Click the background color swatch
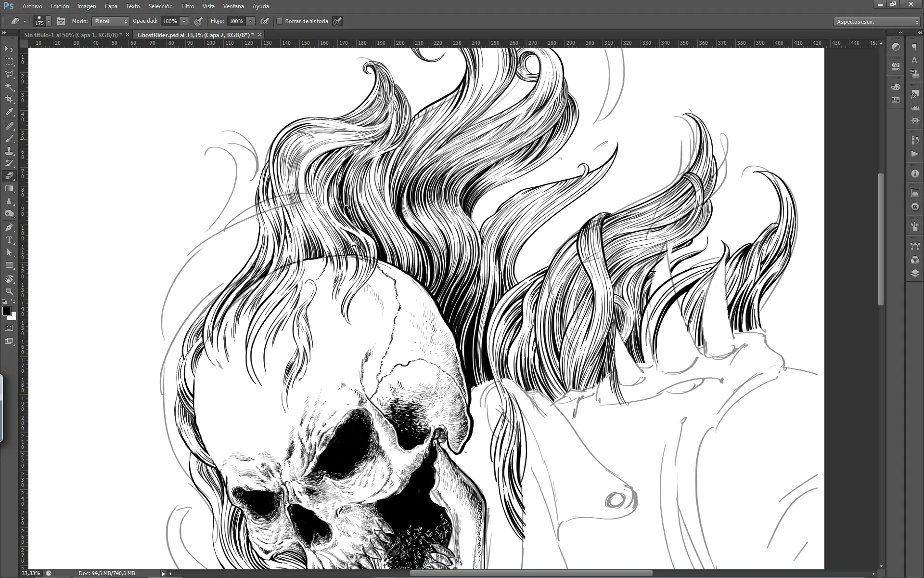 point(14,318)
